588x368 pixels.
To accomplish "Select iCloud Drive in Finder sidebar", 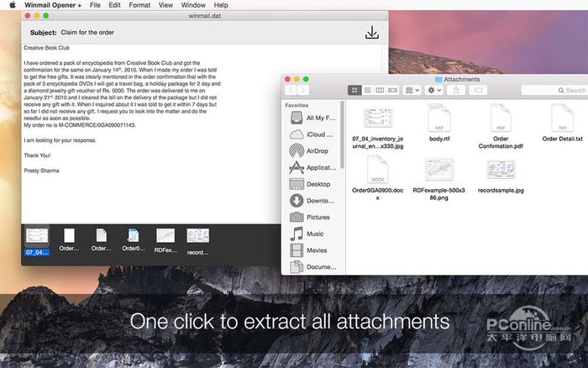I will [x=312, y=134].
